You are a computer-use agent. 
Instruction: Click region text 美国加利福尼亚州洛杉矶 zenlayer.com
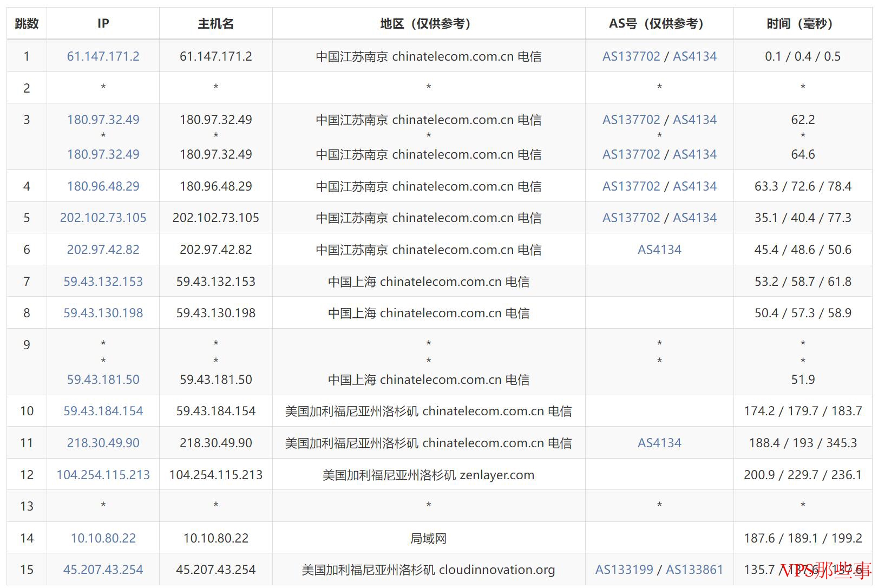coord(428,475)
